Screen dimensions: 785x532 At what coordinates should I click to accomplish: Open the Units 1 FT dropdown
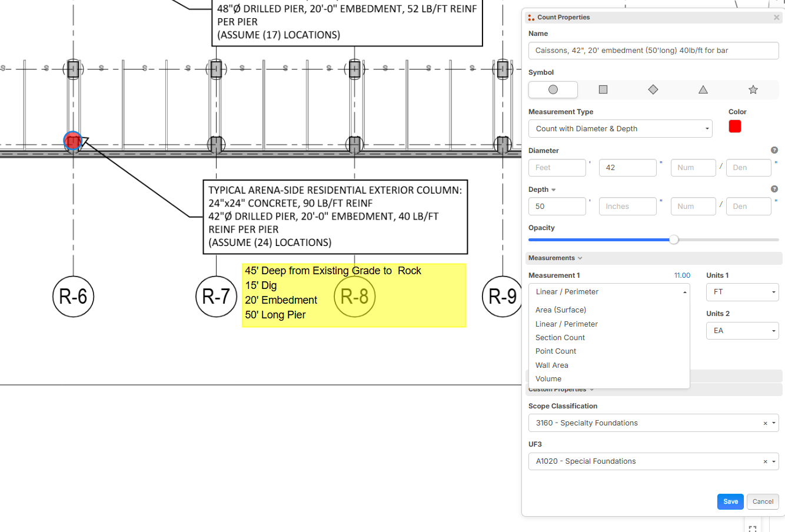pos(743,292)
